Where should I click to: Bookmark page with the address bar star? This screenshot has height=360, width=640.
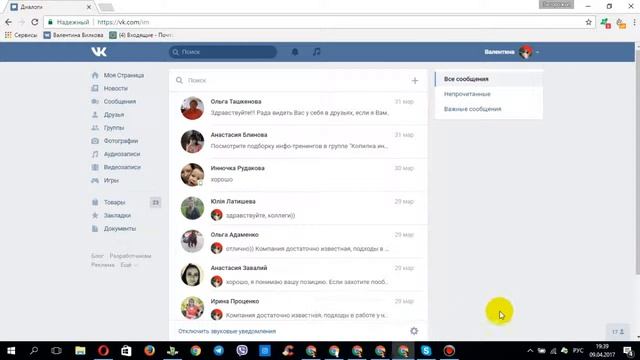coord(588,22)
